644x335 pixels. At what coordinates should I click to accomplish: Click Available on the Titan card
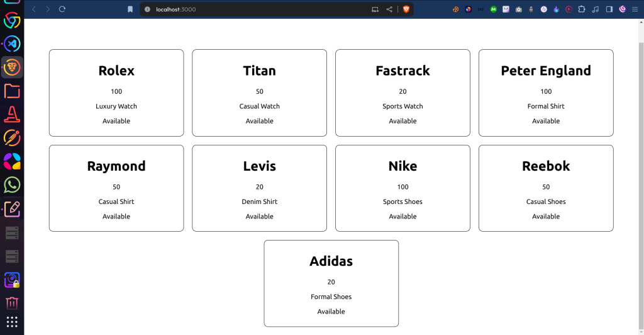click(x=260, y=121)
